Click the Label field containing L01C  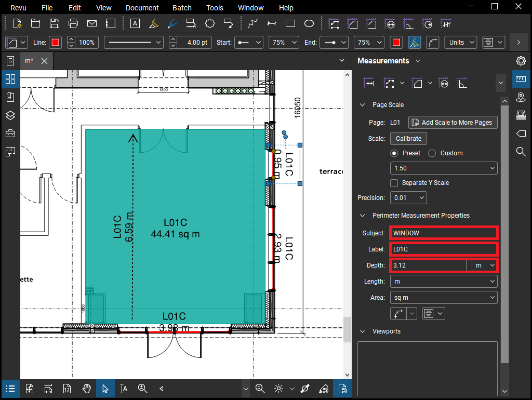(x=444, y=249)
